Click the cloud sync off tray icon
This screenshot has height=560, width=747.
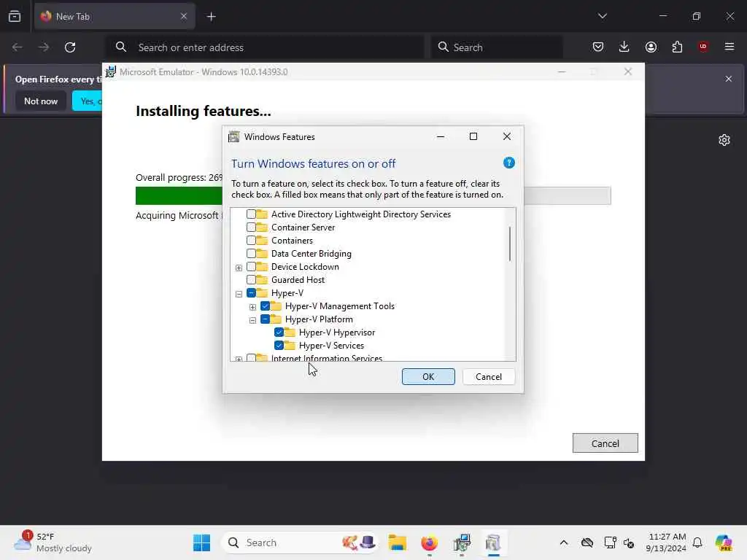[587, 542]
